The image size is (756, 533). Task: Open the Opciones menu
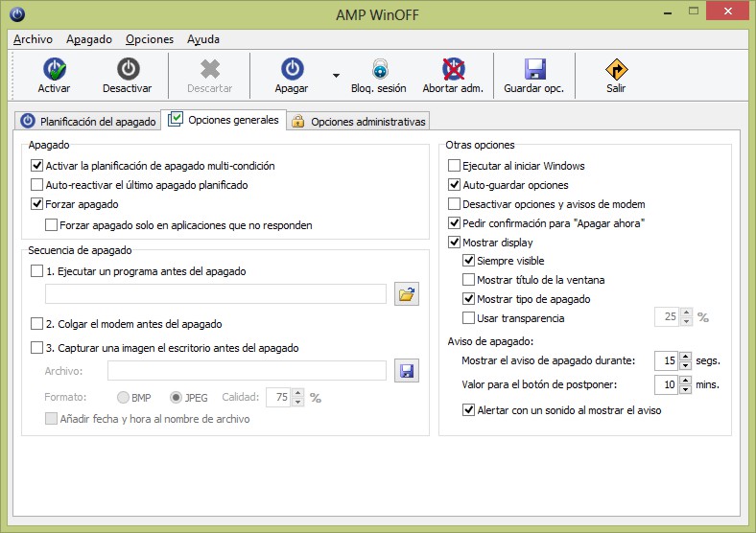tap(150, 39)
